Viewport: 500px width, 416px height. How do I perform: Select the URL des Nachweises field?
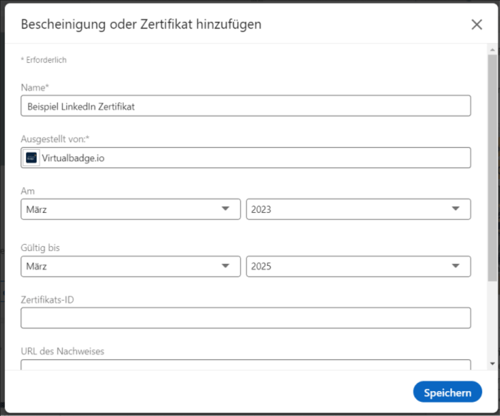pos(246,365)
